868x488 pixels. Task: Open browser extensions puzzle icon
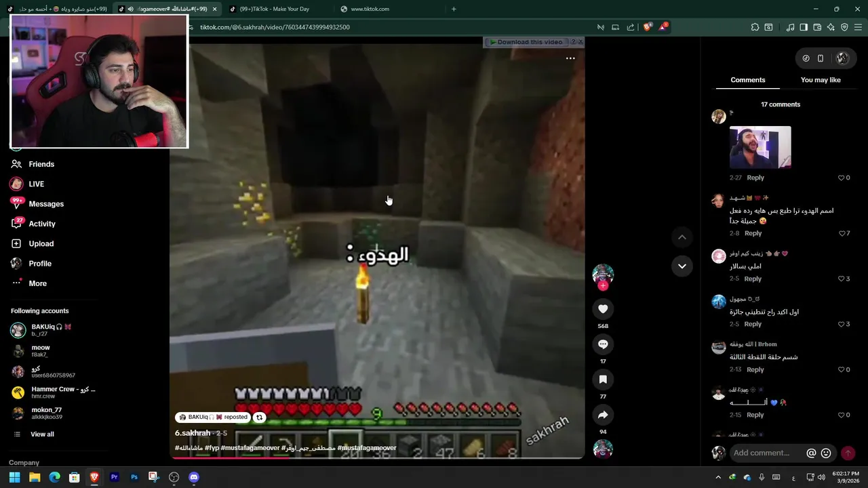(755, 27)
